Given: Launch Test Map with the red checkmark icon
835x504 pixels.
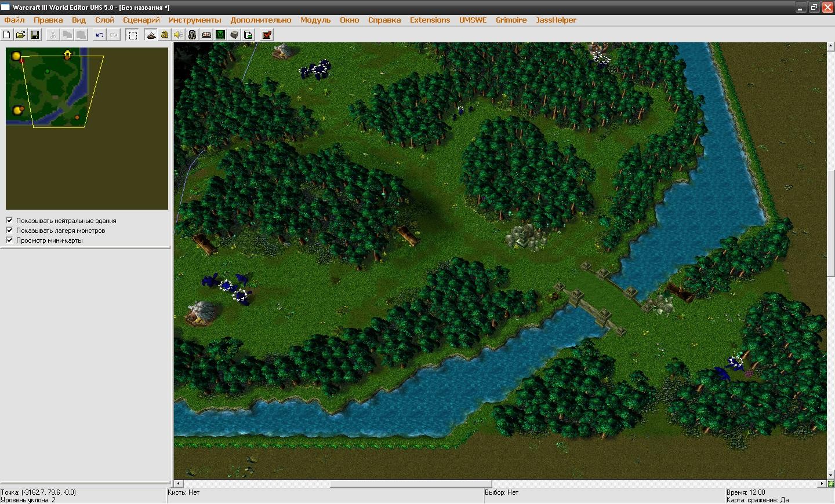Looking at the screenshot, I should click(267, 35).
